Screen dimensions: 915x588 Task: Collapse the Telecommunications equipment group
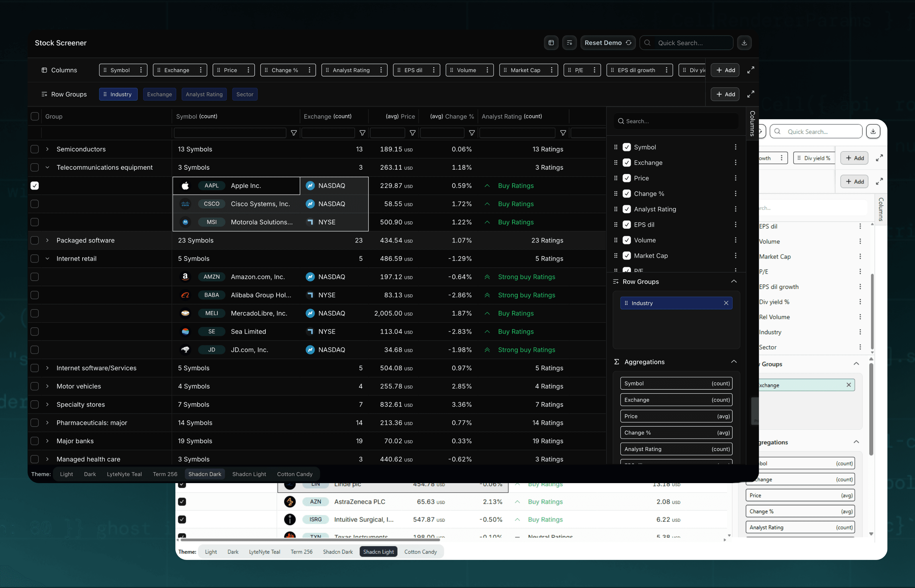47,167
